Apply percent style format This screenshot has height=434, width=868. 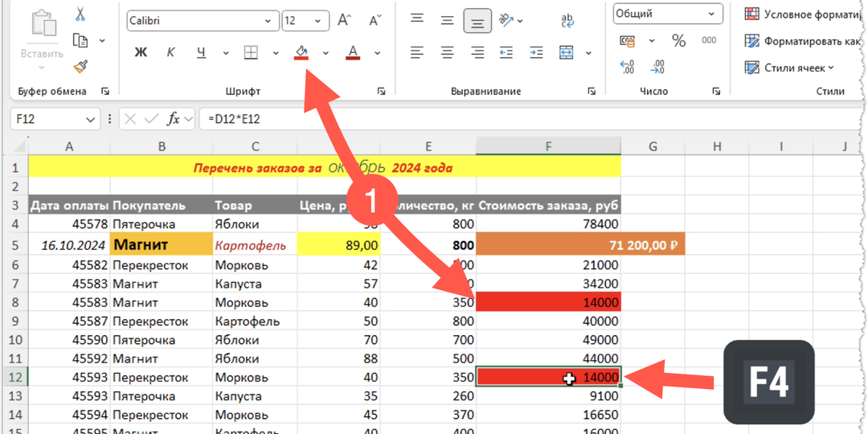pos(678,40)
